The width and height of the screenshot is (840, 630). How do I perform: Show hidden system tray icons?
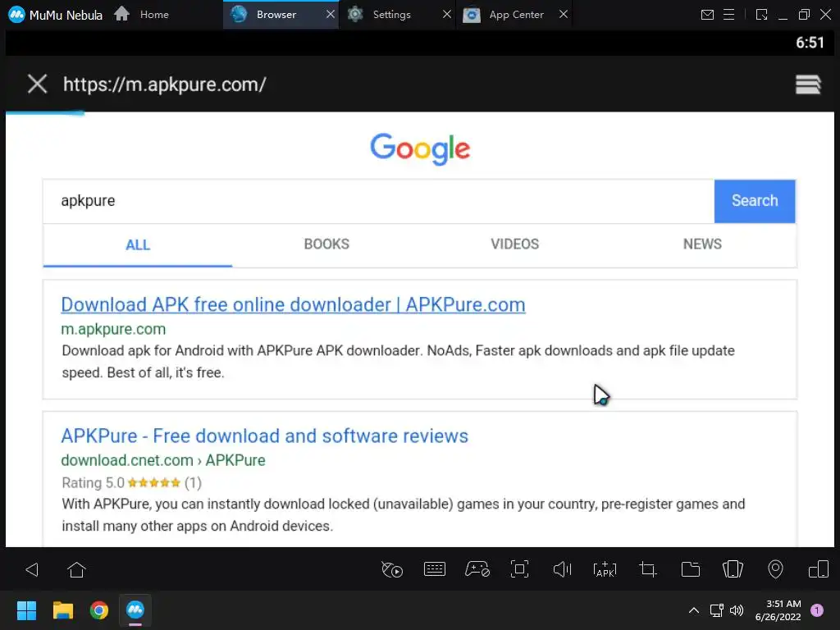[694, 610]
